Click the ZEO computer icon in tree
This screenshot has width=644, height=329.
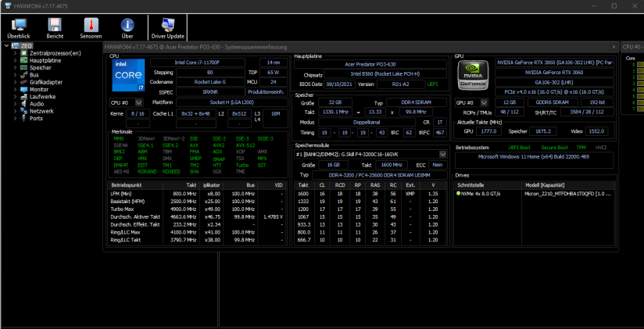click(16, 45)
